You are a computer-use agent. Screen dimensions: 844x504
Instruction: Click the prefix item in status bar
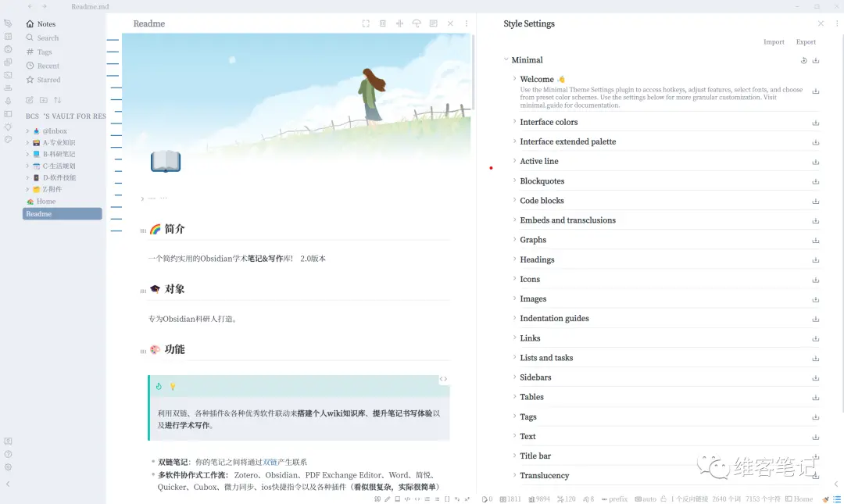(614, 499)
